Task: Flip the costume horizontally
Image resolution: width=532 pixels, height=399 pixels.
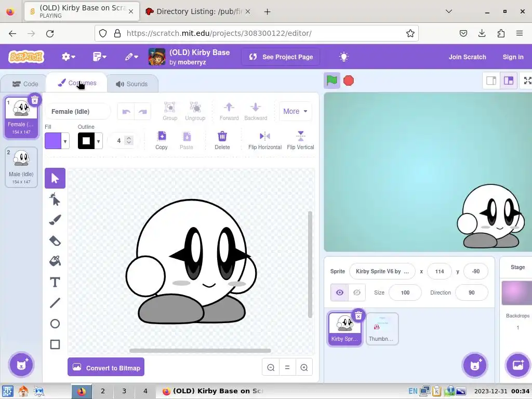Action: click(264, 140)
